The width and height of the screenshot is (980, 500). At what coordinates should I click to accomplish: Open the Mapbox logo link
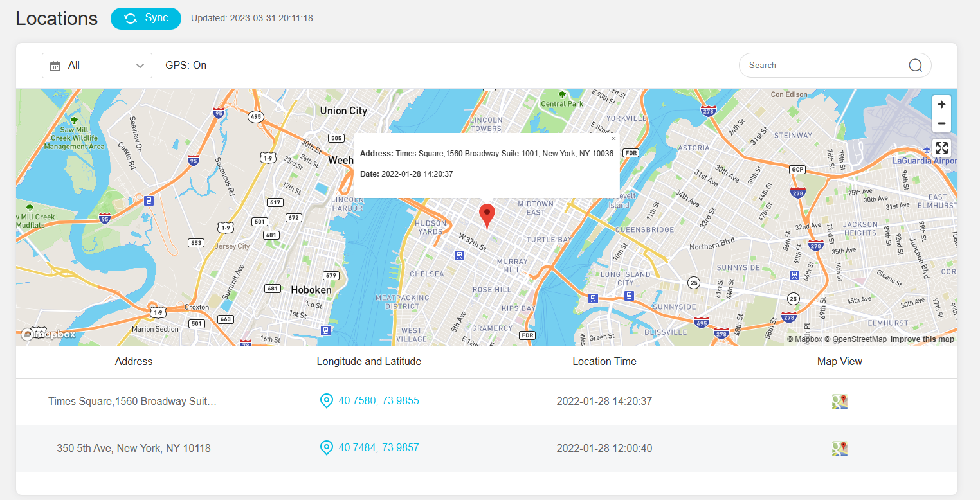[x=49, y=334]
